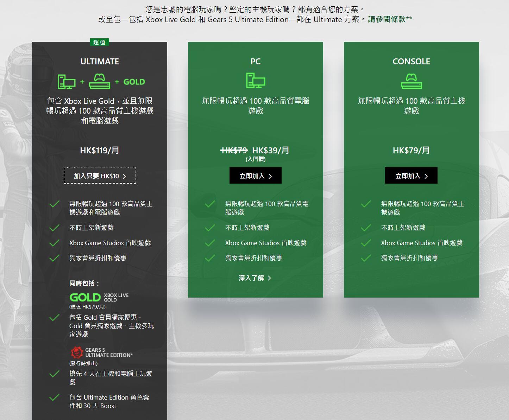
Task: Click the PC icon in Ultimate card
Action: 67,82
